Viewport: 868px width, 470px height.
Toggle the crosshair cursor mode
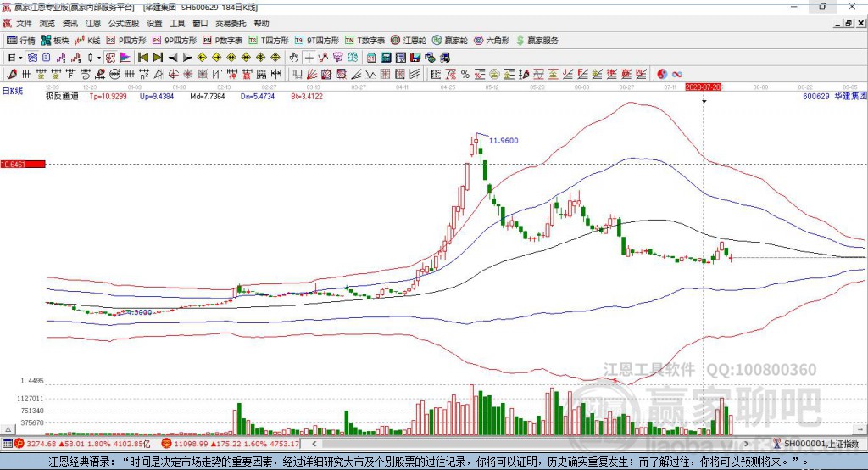point(309,58)
